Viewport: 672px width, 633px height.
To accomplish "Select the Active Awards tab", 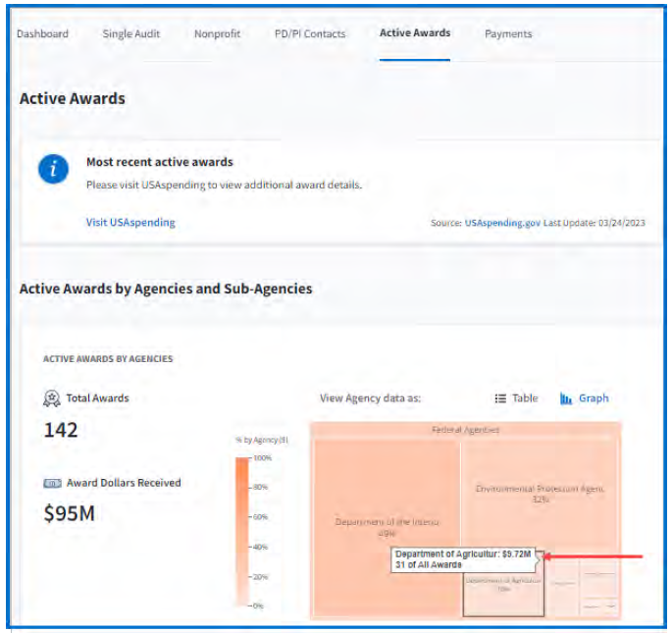I will (x=415, y=33).
